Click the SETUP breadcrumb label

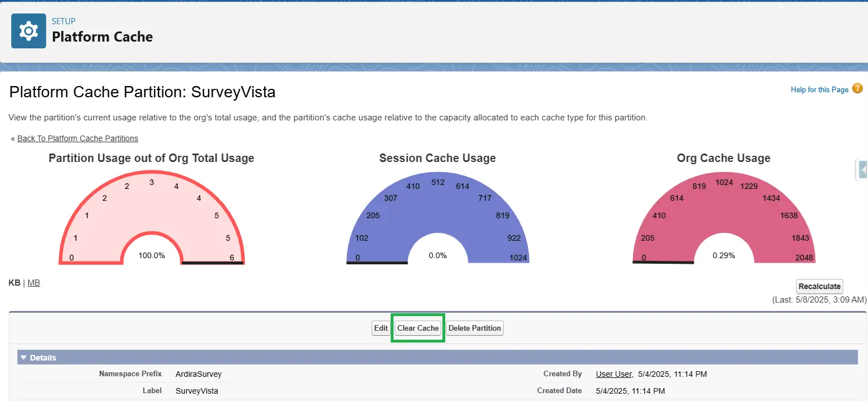[x=64, y=21]
